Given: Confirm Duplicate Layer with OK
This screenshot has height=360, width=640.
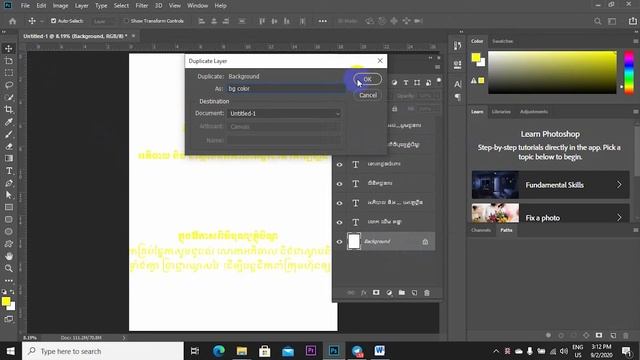Looking at the screenshot, I should point(367,79).
